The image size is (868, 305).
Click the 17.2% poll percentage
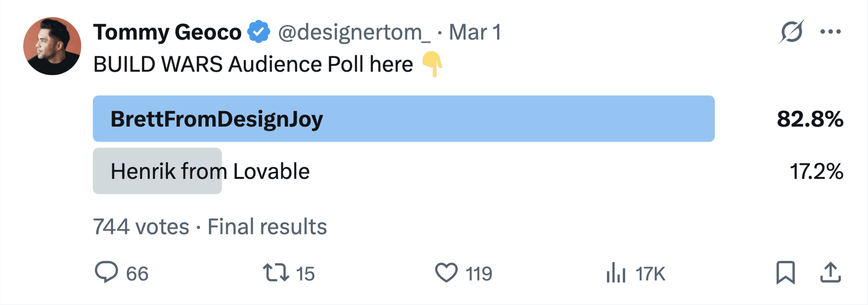816,171
